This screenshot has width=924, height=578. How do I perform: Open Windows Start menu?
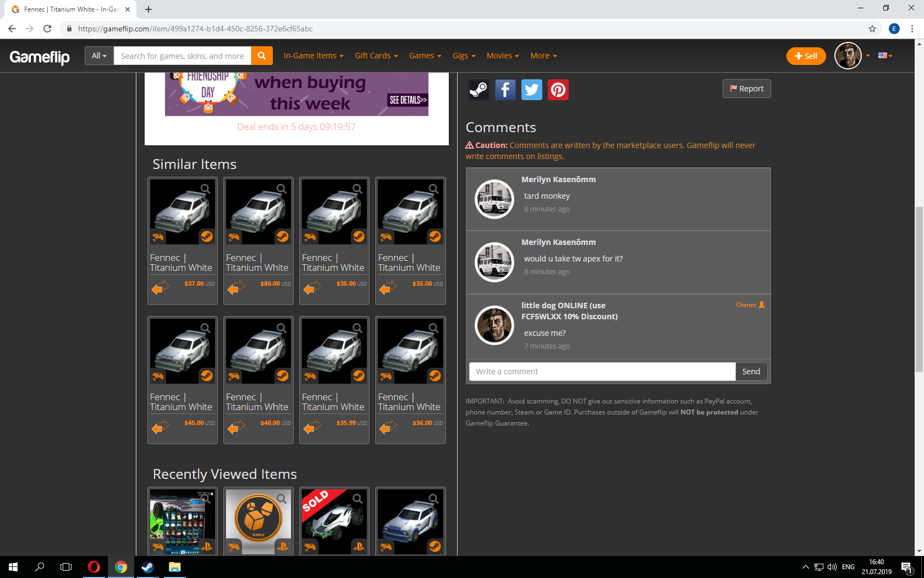[13, 567]
